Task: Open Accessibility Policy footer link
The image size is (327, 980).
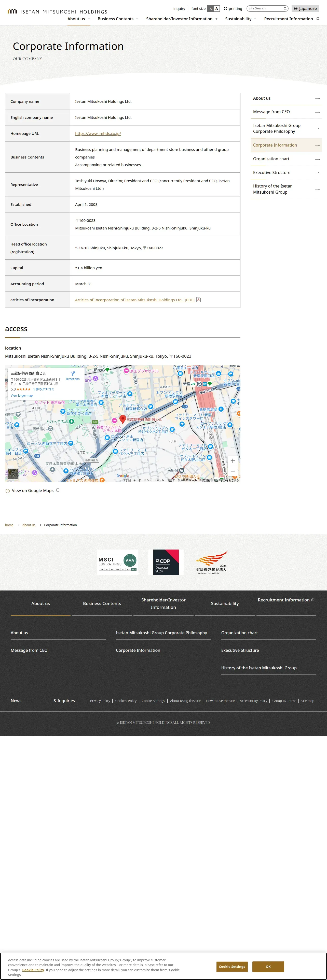Action: point(254,701)
